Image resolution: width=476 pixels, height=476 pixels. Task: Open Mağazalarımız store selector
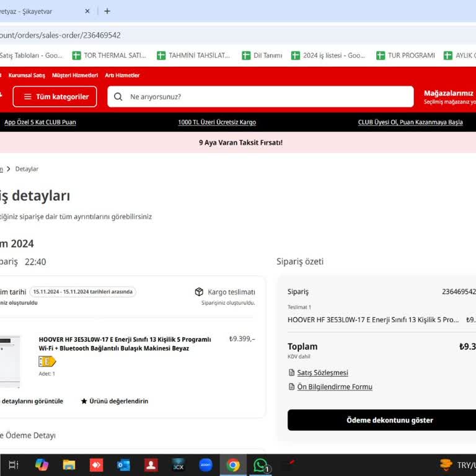449,97
